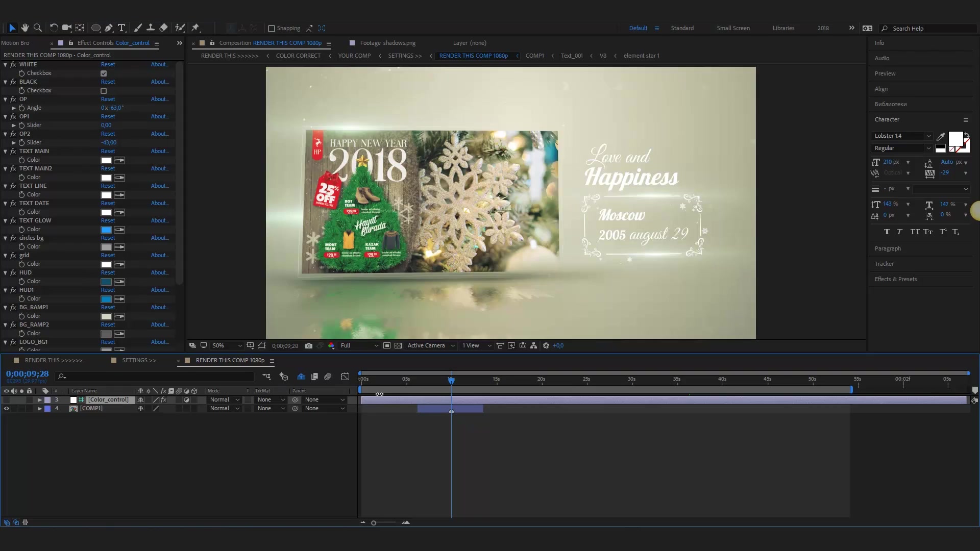Expand BG_RAMP1 layer controls
This screenshot has height=551, width=980.
pyautogui.click(x=6, y=307)
